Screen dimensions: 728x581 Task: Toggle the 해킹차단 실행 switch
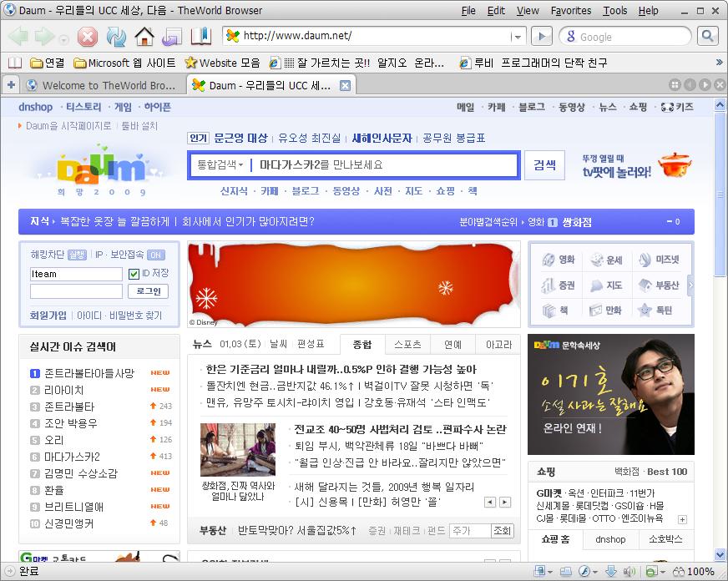pos(77,255)
